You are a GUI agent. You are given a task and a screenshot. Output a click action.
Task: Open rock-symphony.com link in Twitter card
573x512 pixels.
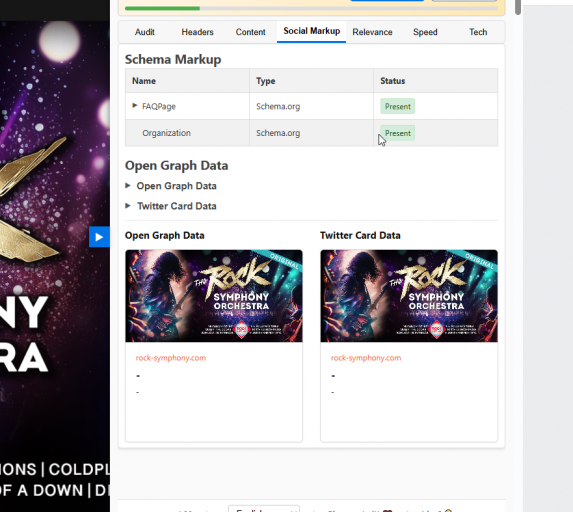point(366,358)
